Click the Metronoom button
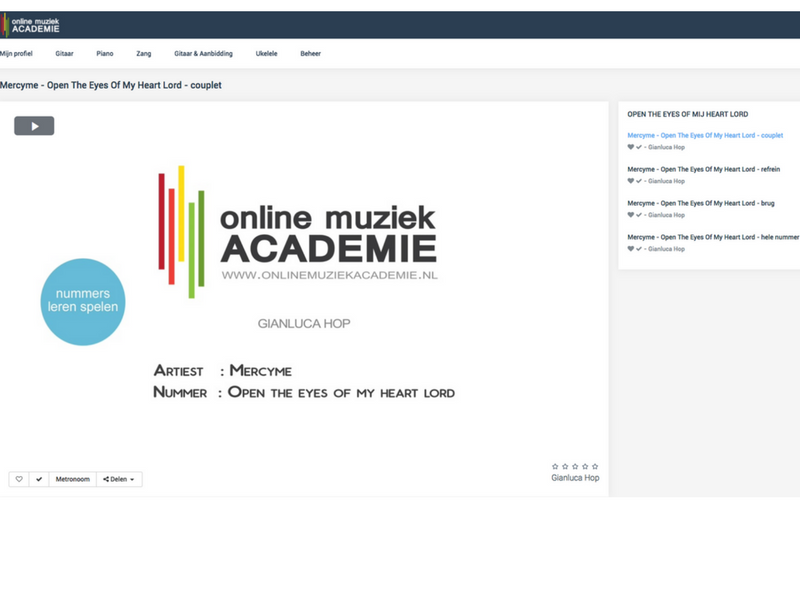Image resolution: width=800 pixels, height=600 pixels. [x=72, y=479]
